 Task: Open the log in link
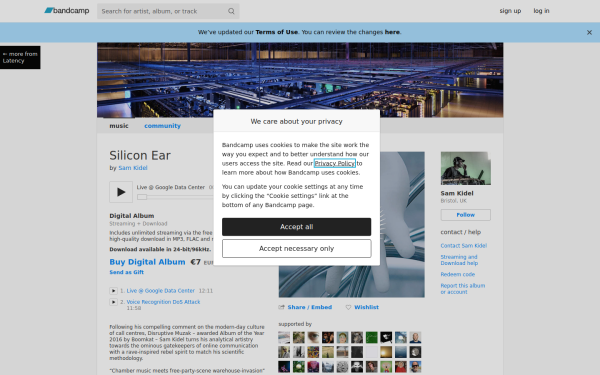coord(541,11)
